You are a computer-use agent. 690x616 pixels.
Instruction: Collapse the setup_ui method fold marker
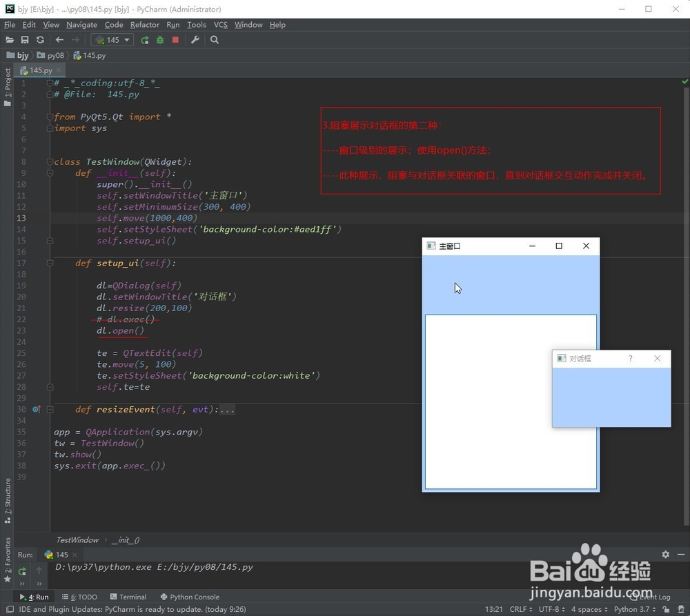[50, 263]
